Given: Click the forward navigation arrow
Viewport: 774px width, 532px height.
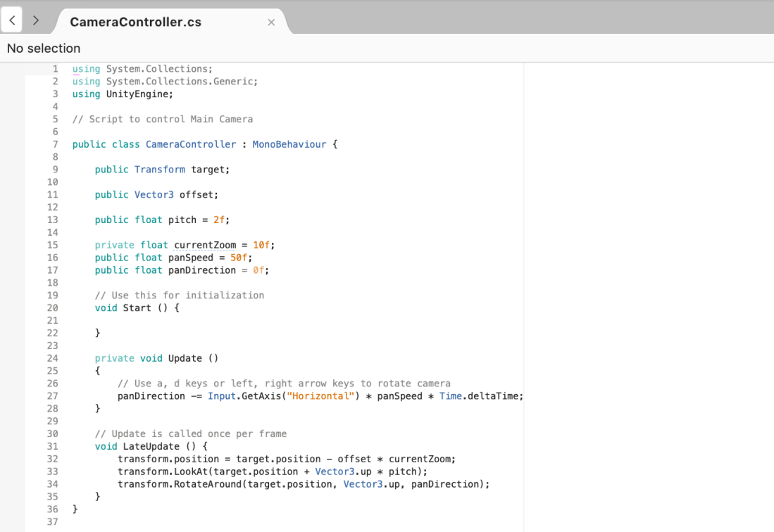Looking at the screenshot, I should click(37, 21).
